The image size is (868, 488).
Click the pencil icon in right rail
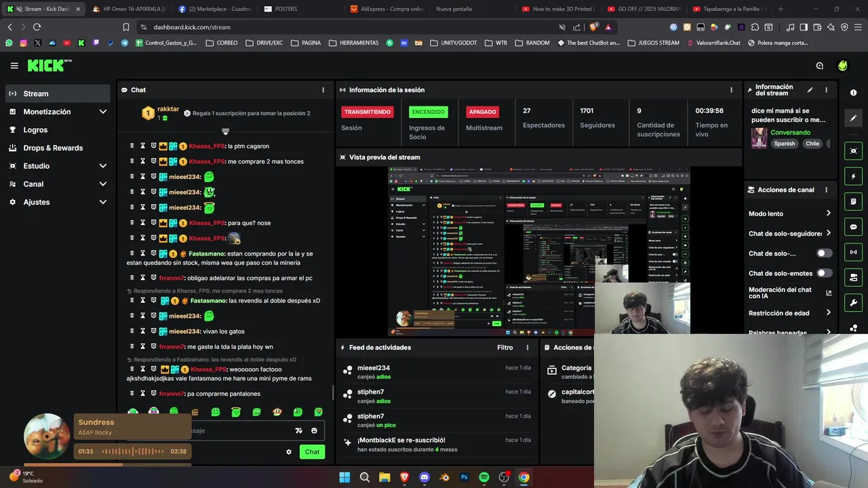(854, 118)
